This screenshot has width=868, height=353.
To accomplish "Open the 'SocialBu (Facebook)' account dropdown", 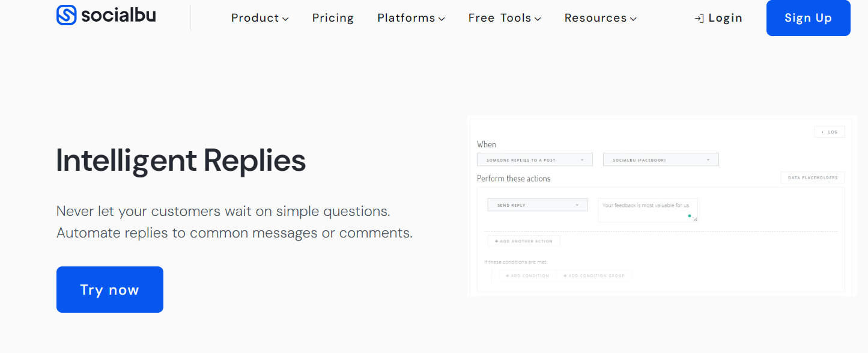I will click(661, 160).
